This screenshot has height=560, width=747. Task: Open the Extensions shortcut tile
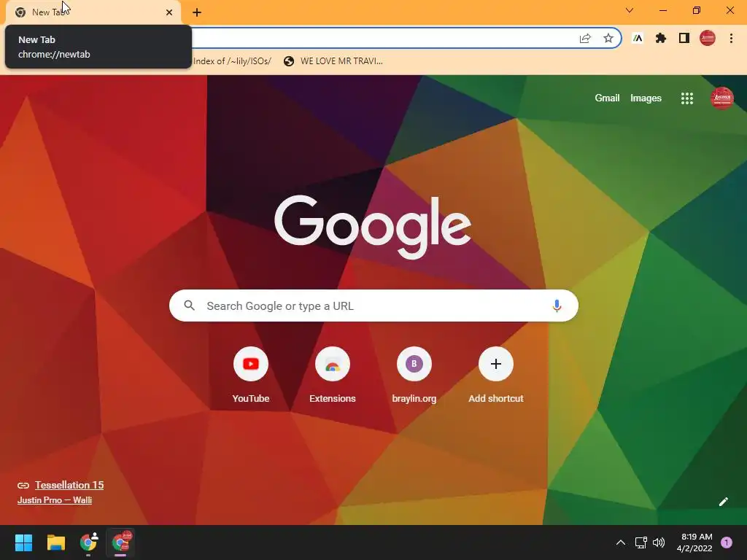point(333,376)
